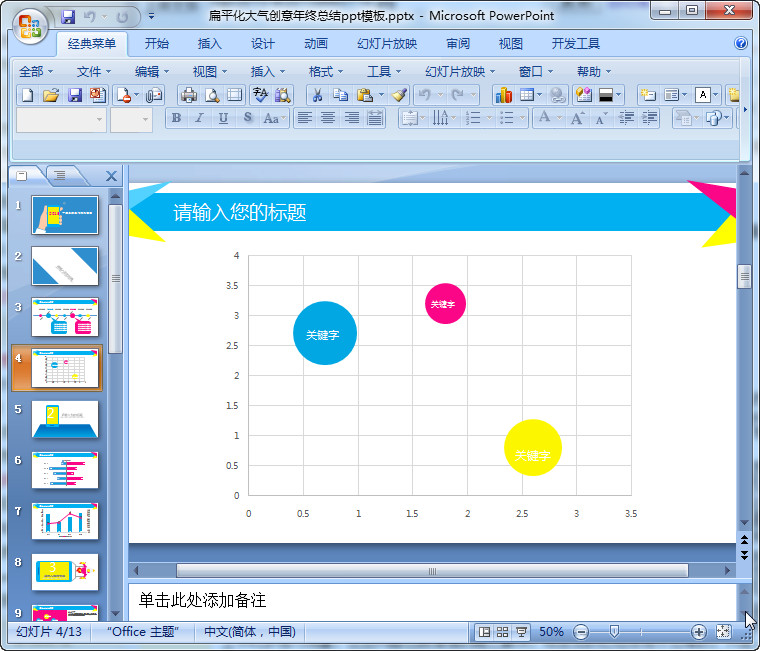Screen dimensions: 760x651
Task: Click the decrease list level indent icon
Action: pyautogui.click(x=626, y=118)
